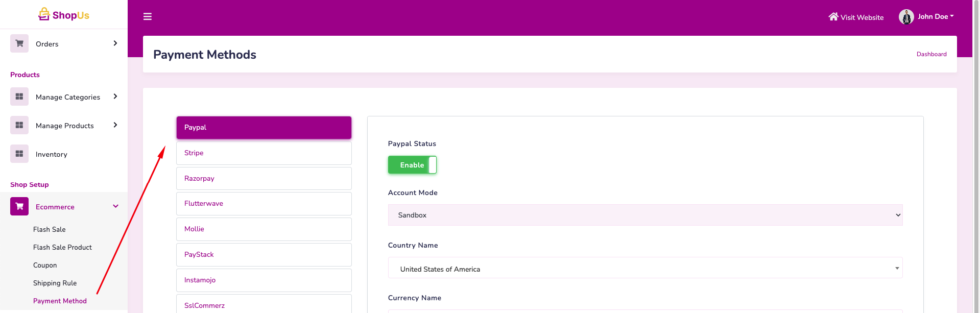Click the Manage Products grid icon
Image resolution: width=980 pixels, height=313 pixels.
(19, 125)
